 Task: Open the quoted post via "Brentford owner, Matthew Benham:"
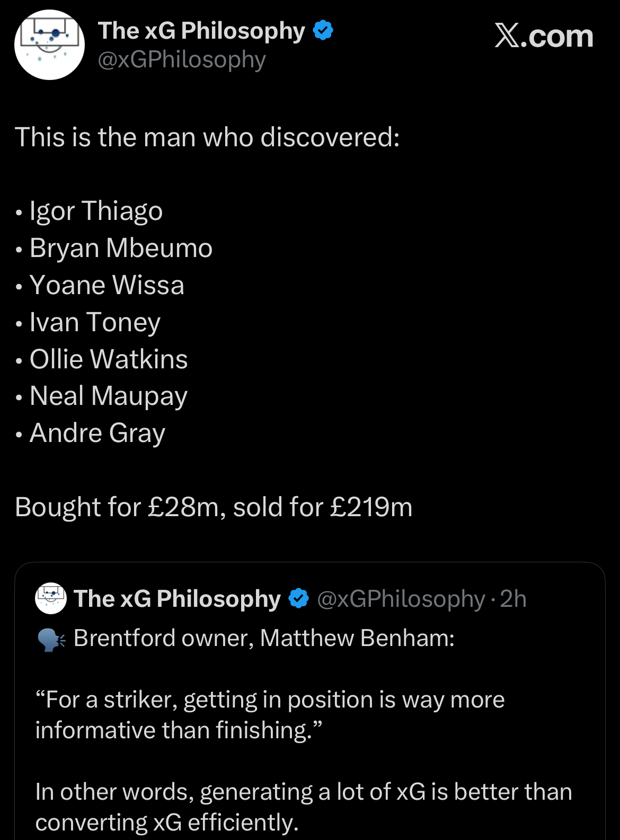tap(264, 638)
